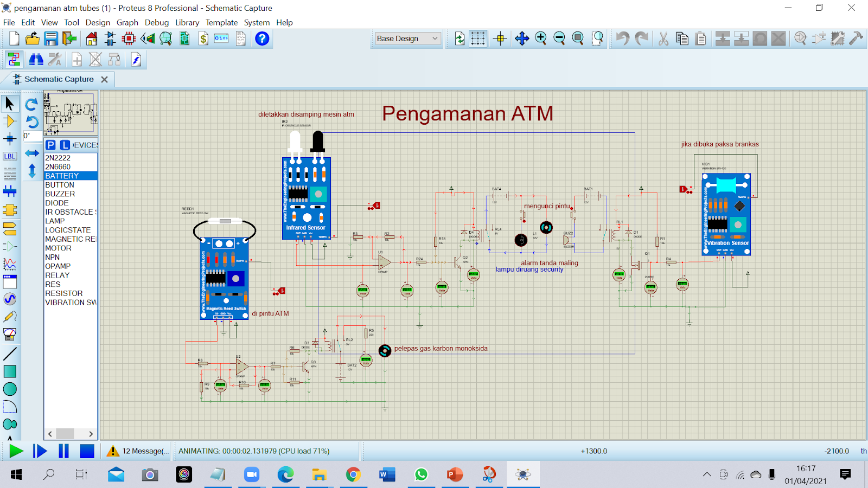
Task: Click the false origin crosshair icon
Action: point(500,38)
